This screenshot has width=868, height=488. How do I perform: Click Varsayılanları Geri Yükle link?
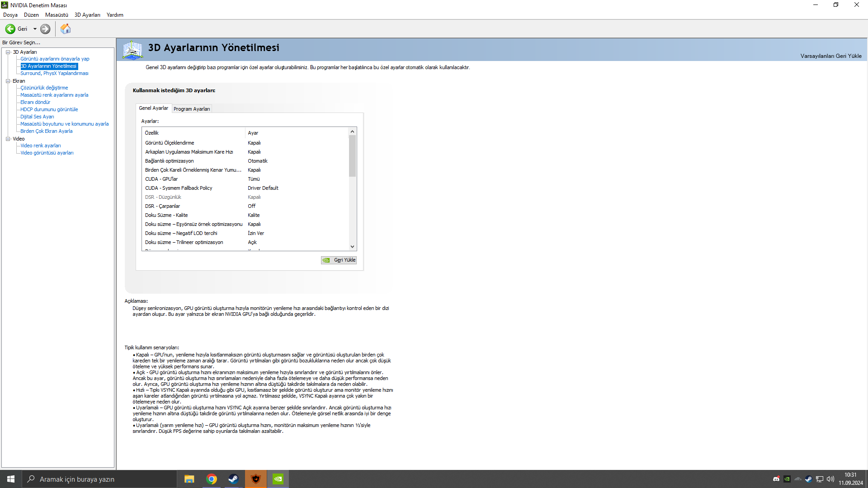tap(830, 56)
